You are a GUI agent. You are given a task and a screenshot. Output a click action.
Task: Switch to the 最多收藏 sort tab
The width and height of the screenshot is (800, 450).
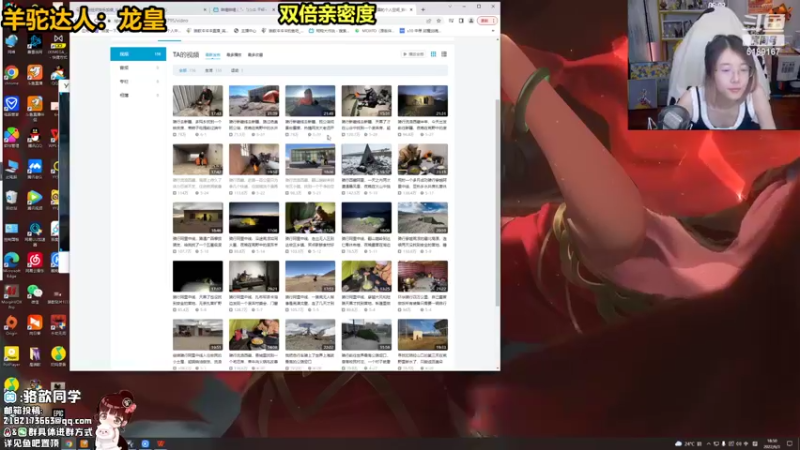click(x=255, y=55)
